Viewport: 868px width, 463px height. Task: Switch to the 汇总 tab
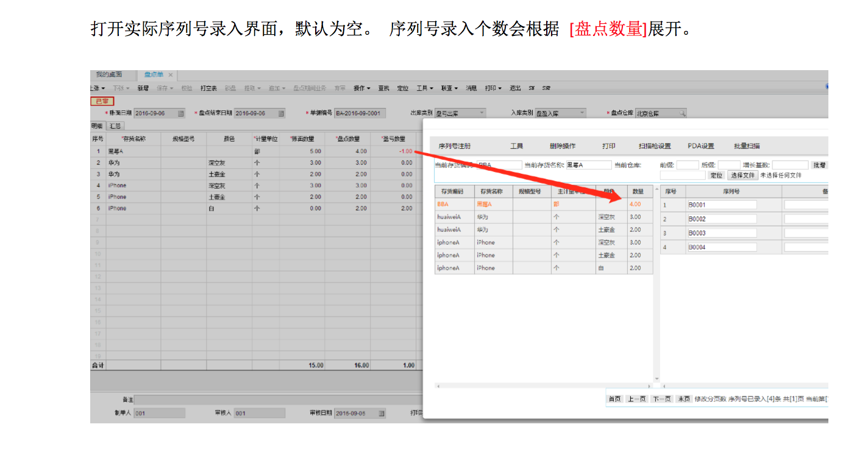tap(115, 126)
